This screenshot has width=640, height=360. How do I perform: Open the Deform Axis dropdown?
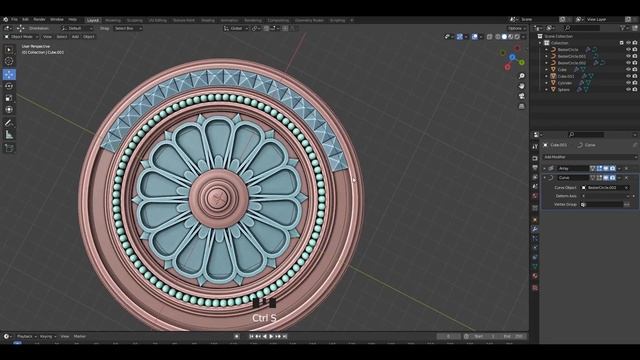tap(605, 196)
